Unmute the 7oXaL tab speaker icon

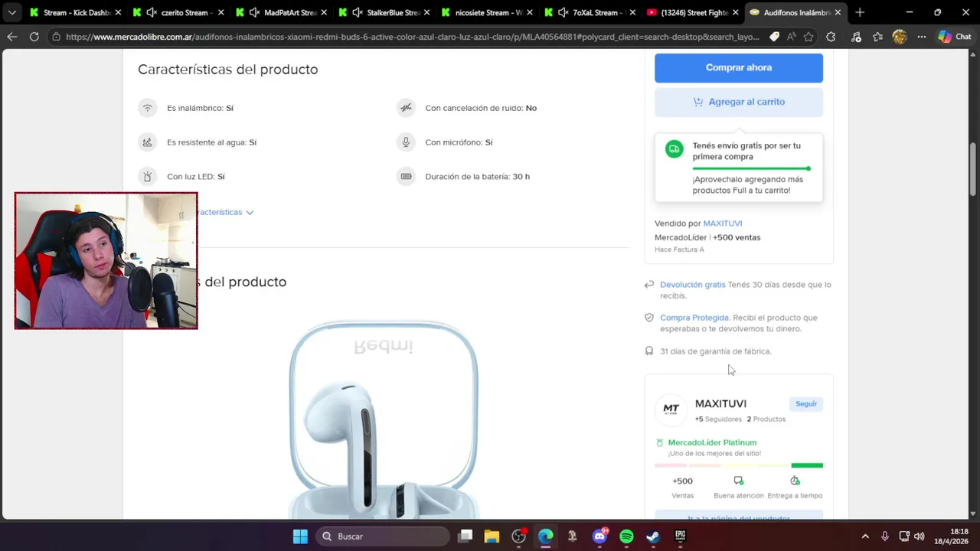pos(563,12)
